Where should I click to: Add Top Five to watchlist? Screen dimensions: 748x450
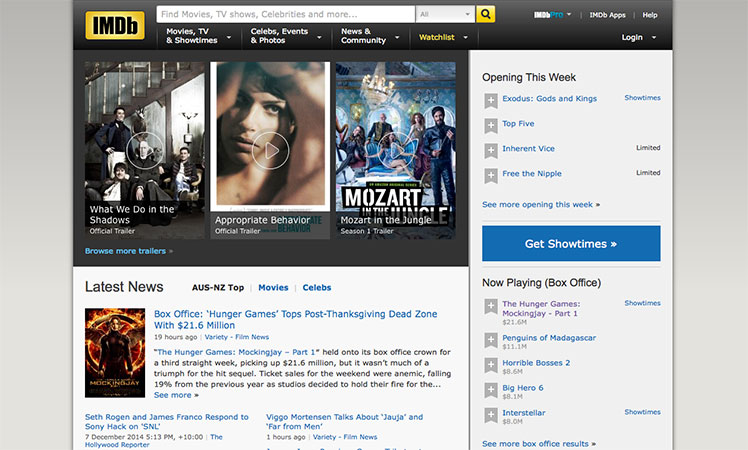(490, 126)
